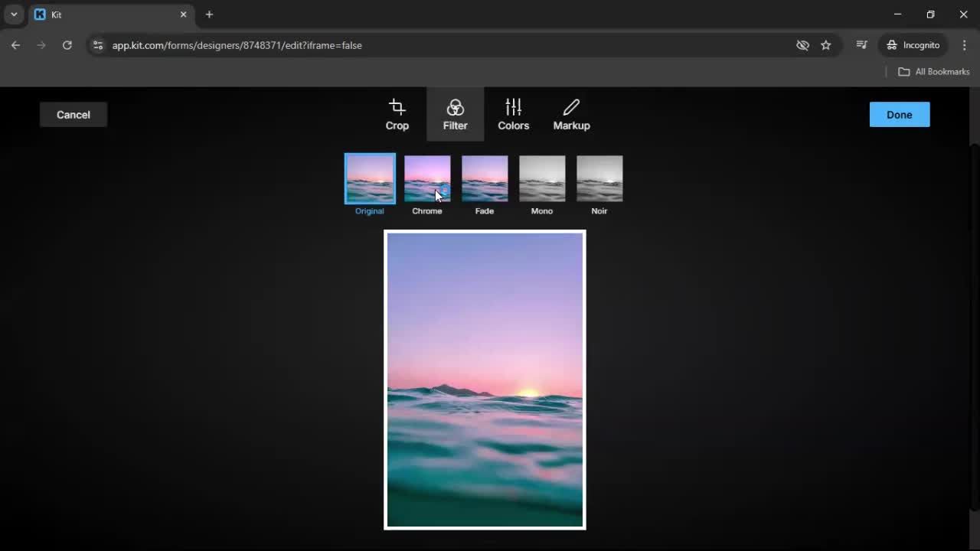The width and height of the screenshot is (980, 551).
Task: Click the site information icon in address bar
Action: pos(98,45)
